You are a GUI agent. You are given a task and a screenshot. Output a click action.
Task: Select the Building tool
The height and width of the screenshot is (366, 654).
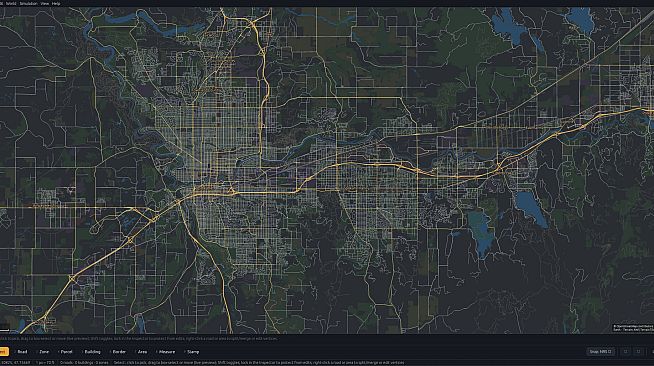91,352
